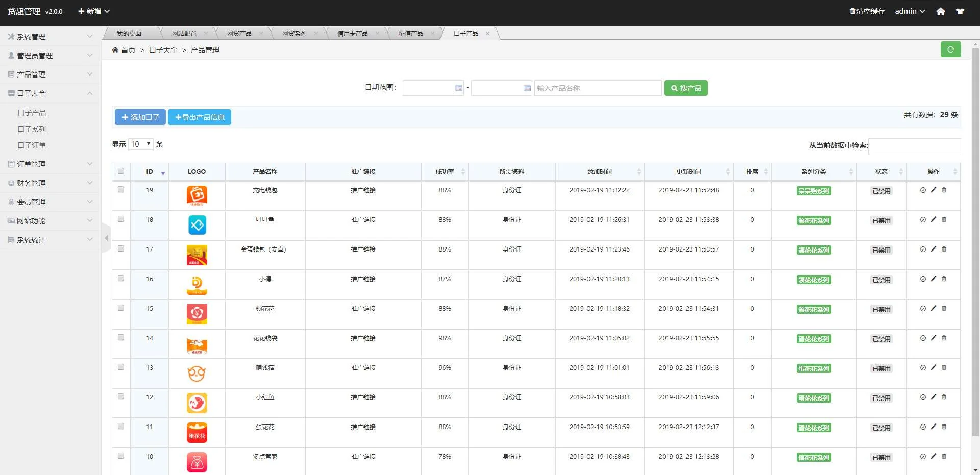
Task: Toggle the select-all checkbox in table header
Action: click(x=121, y=171)
